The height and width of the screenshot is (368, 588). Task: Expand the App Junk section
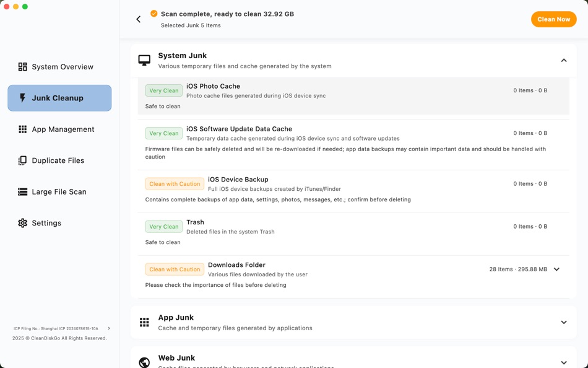point(563,322)
